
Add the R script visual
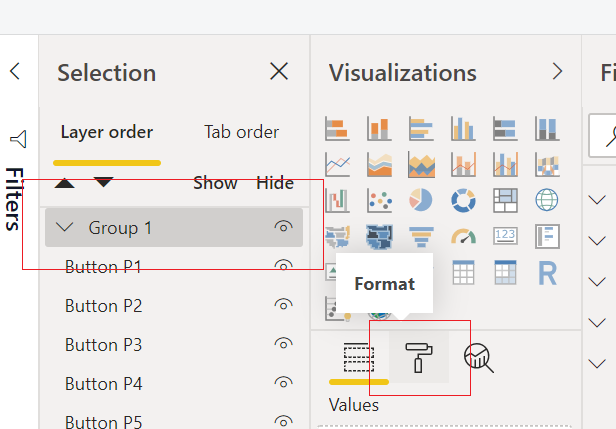547,273
